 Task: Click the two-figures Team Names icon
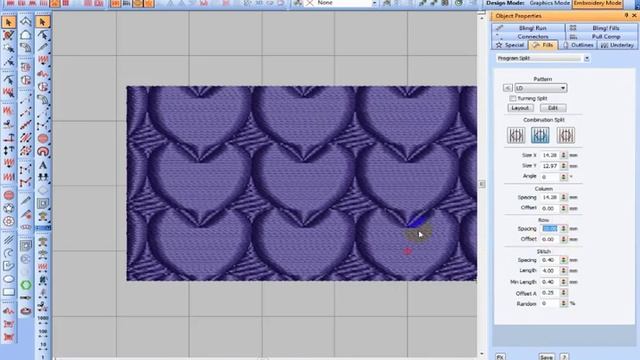42,177
